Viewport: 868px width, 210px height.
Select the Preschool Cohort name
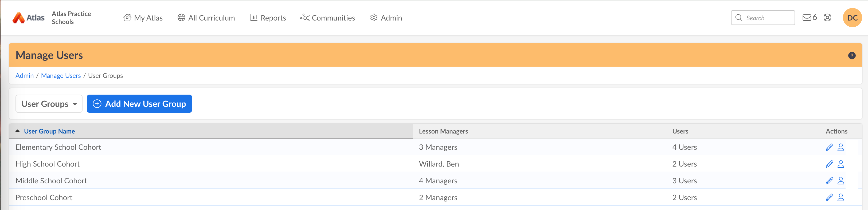[x=44, y=197]
